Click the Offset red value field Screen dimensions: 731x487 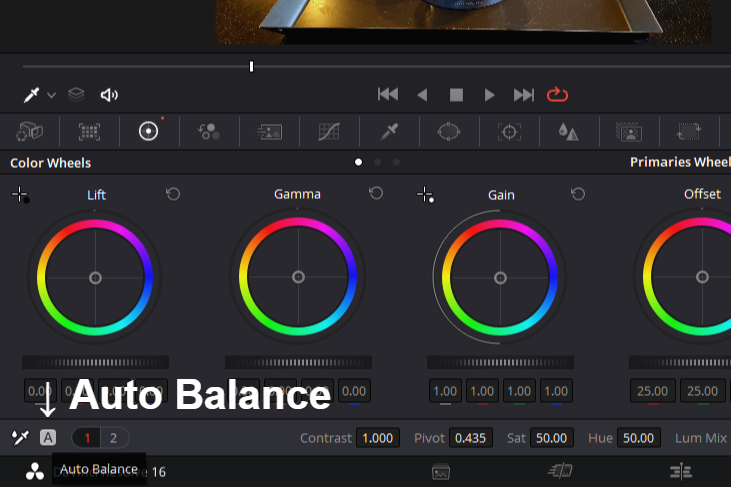pos(653,391)
